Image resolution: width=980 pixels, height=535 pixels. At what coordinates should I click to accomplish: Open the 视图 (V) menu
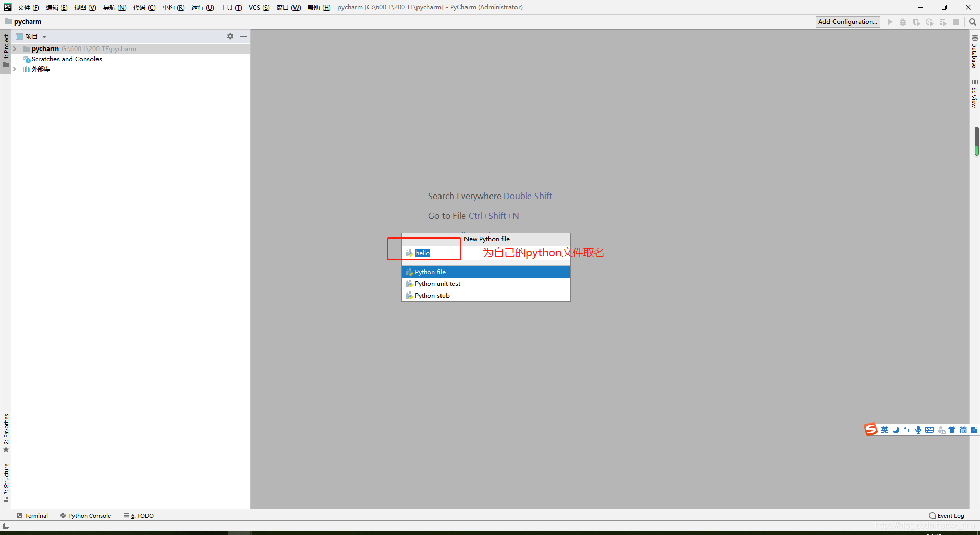[x=85, y=7]
